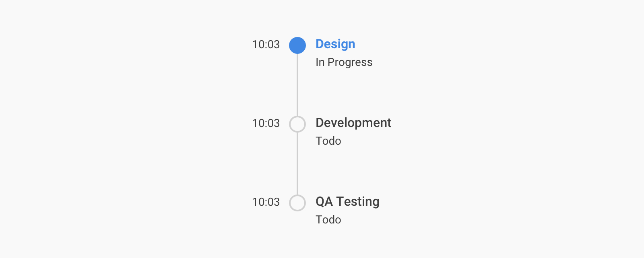Jump to the middle timeline marker
Image resolution: width=644 pixels, height=258 pixels.
pyautogui.click(x=297, y=124)
